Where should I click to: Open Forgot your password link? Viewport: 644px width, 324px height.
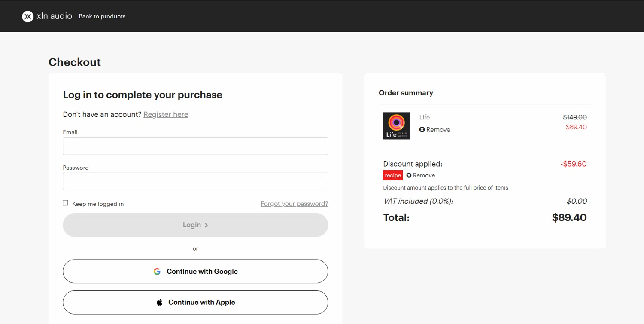[295, 204]
